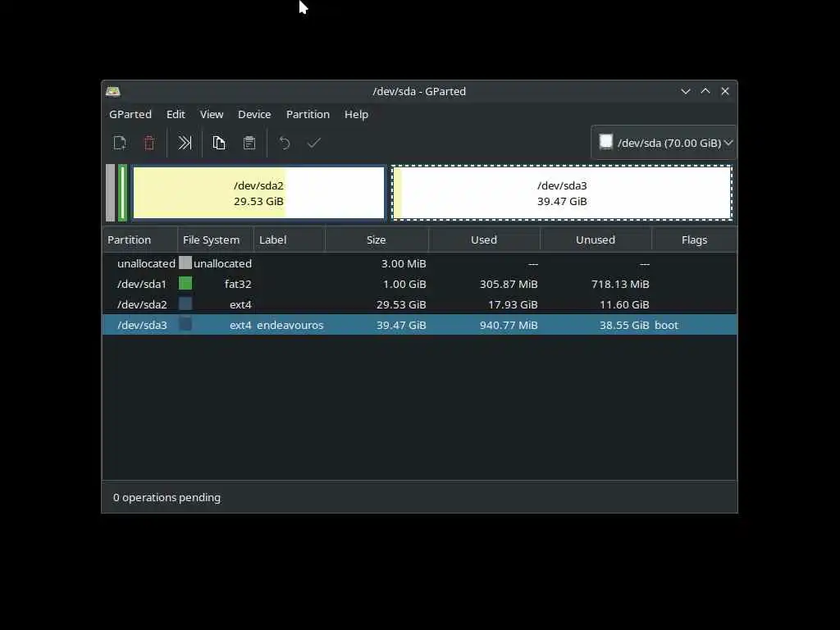
Task: Click the 3.00 MiB size value
Action: point(404,263)
